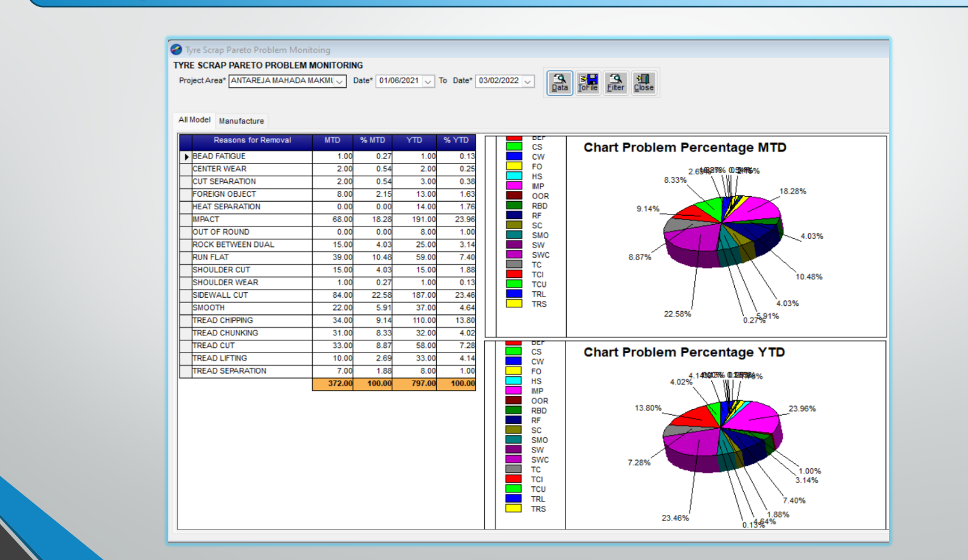Open the Filter tool
This screenshot has width=968, height=560.
pos(616,83)
